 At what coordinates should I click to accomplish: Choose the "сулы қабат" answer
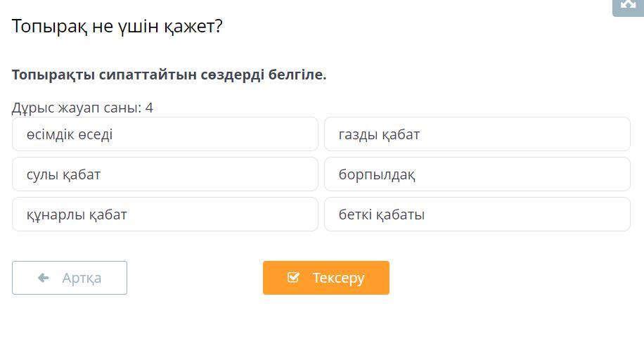(x=165, y=174)
